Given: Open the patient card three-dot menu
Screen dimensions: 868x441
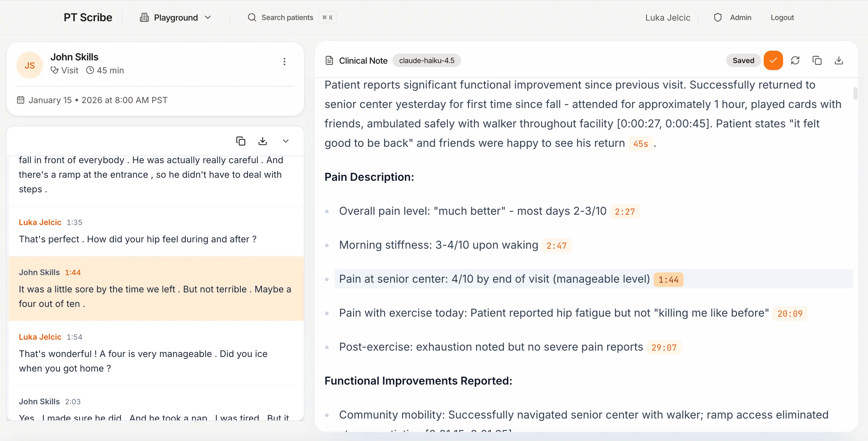Looking at the screenshot, I should (284, 61).
